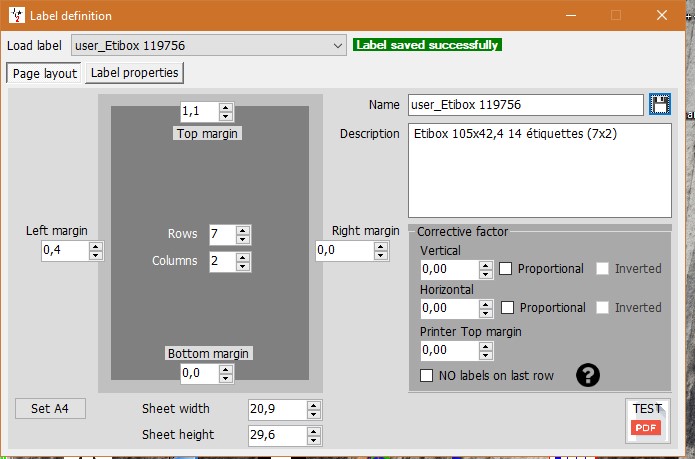
Task: Click the 'Corrective factor' group title
Action: click(x=462, y=232)
